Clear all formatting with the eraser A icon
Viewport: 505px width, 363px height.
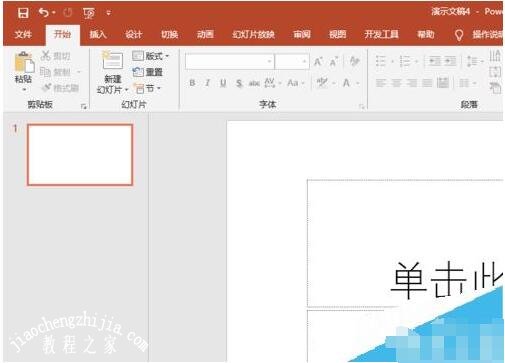coord(354,61)
